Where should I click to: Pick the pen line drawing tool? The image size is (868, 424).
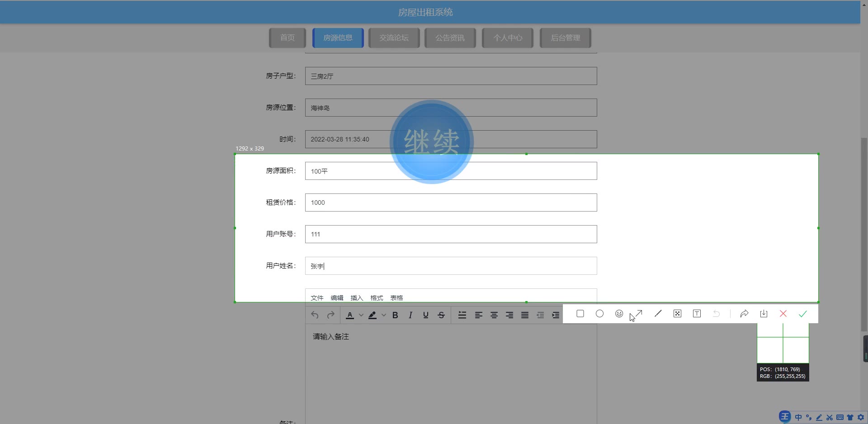pyautogui.click(x=658, y=314)
